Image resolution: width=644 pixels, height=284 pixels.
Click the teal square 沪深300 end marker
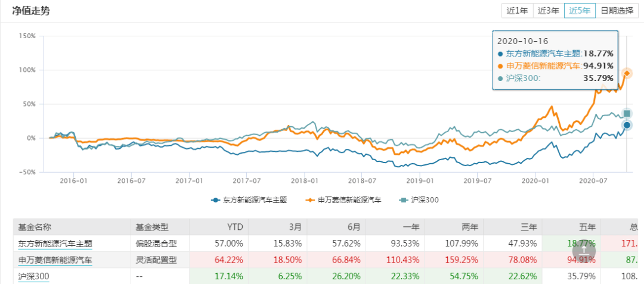[627, 114]
